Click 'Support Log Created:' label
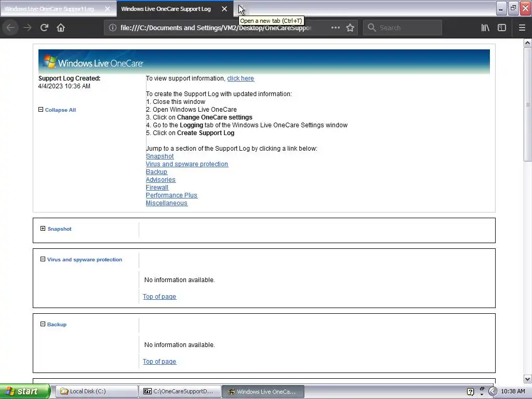 coord(69,78)
